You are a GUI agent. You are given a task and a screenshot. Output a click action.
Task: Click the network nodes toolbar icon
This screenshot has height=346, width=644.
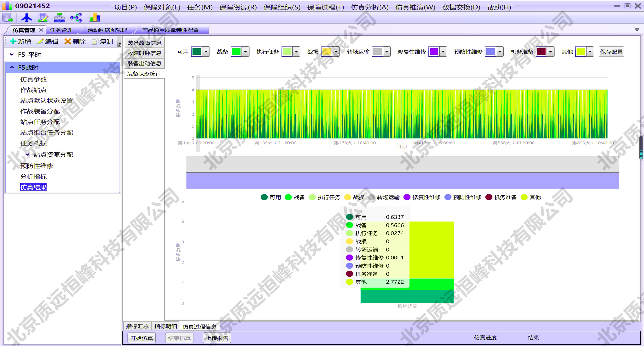pyautogui.click(x=76, y=18)
